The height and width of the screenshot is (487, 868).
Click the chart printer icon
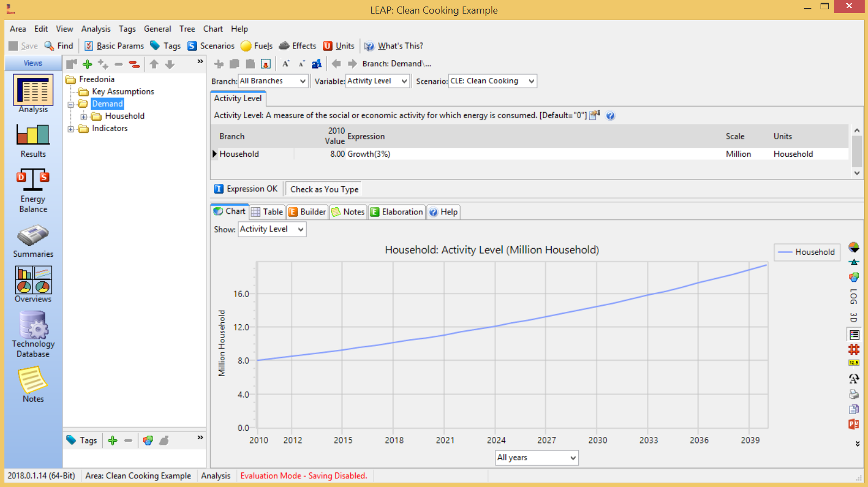pyautogui.click(x=854, y=394)
